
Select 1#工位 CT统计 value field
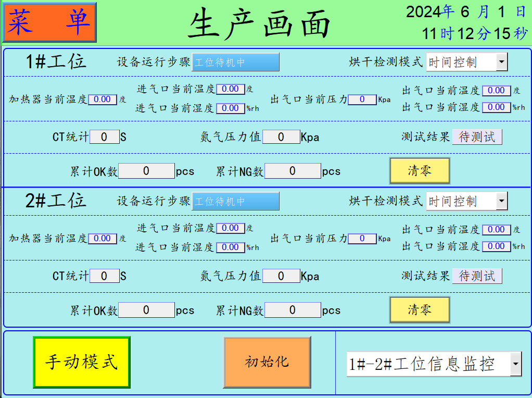point(104,137)
